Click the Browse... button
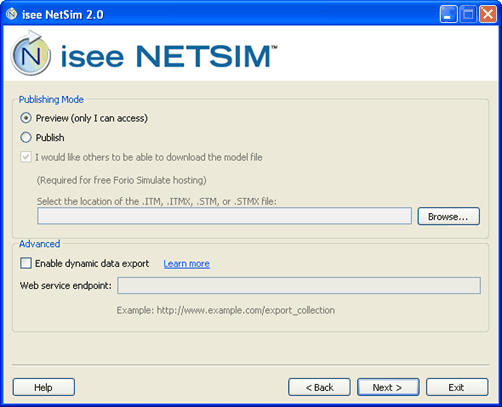 tap(448, 216)
